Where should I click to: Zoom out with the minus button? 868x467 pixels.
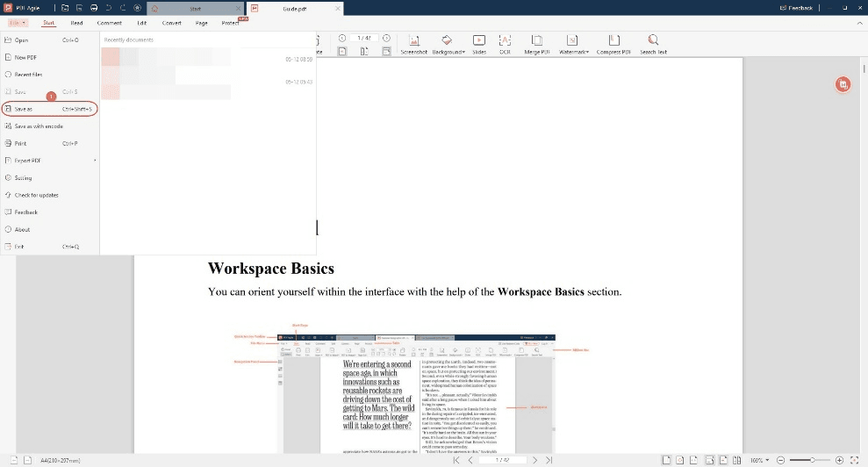(x=780, y=460)
